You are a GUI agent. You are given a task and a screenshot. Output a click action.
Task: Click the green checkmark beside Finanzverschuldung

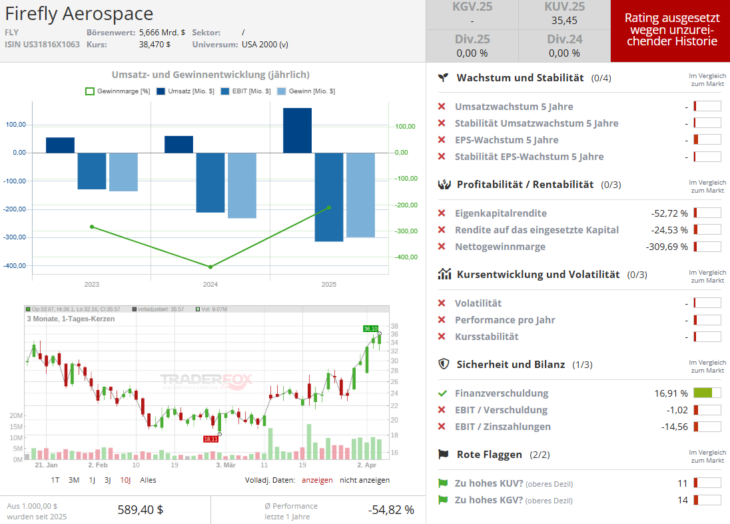[x=442, y=394]
